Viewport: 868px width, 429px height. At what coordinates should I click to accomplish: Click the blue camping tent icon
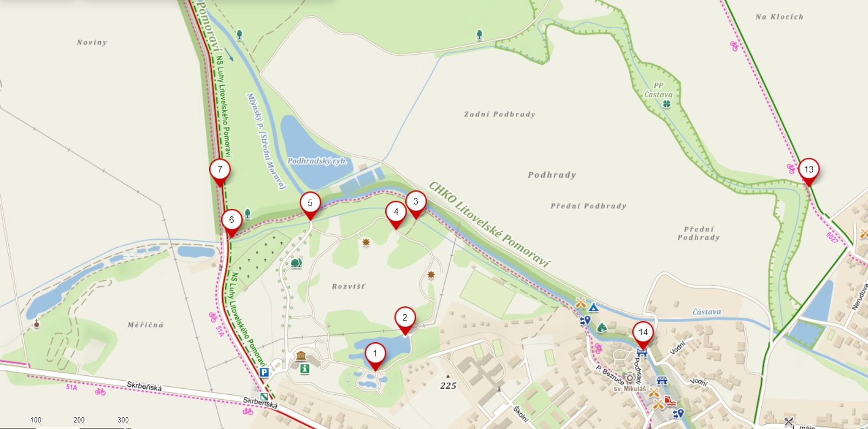594,307
